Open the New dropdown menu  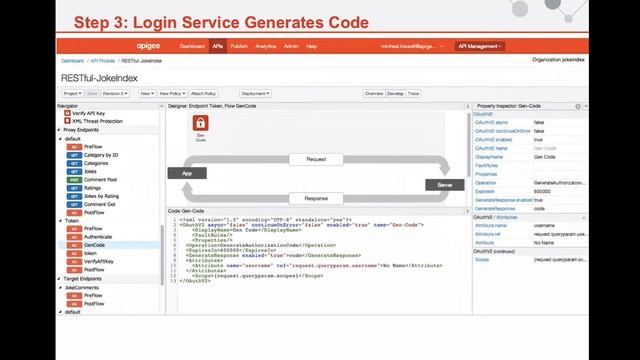coord(147,93)
